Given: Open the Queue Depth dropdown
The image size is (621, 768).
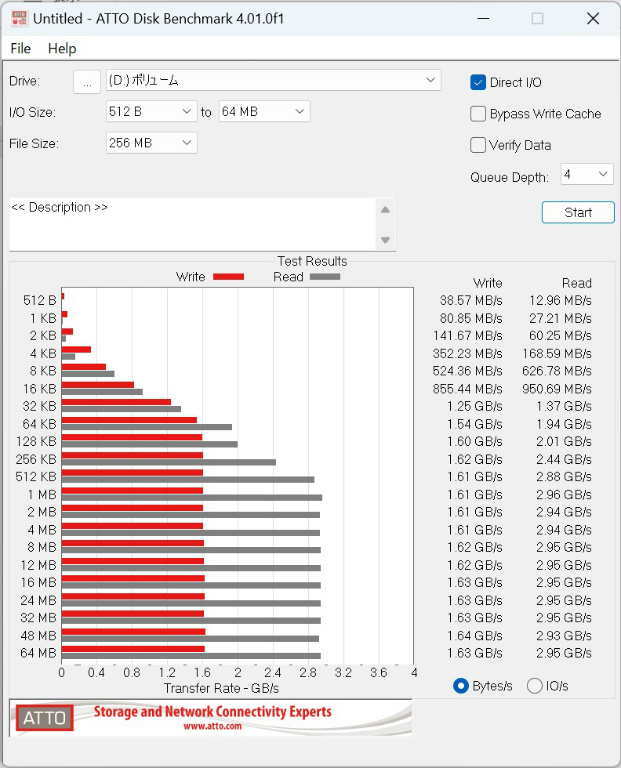Looking at the screenshot, I should click(x=587, y=174).
